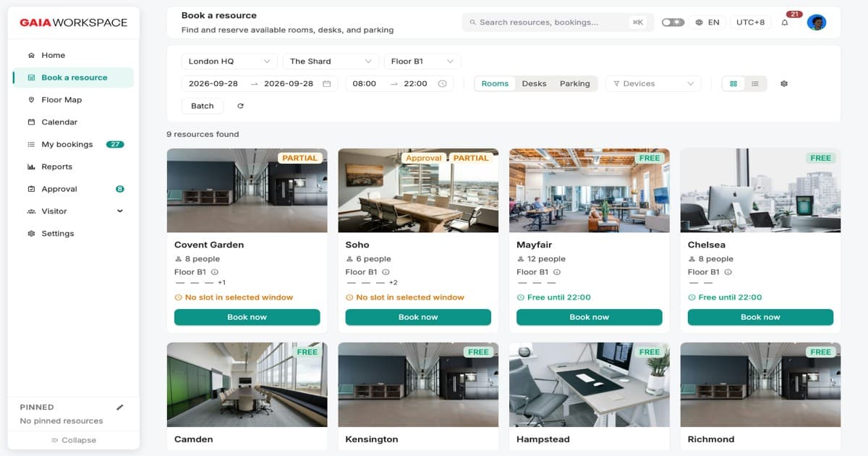The height and width of the screenshot is (456, 868).
Task: Click the funnel icon in Devices filter
Action: (617, 84)
